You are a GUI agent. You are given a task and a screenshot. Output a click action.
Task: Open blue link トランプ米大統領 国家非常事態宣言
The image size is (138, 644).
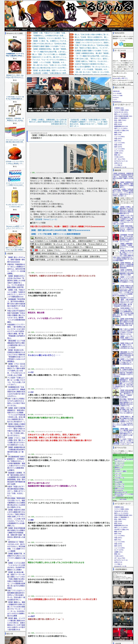pyautogui.click(x=56, y=234)
